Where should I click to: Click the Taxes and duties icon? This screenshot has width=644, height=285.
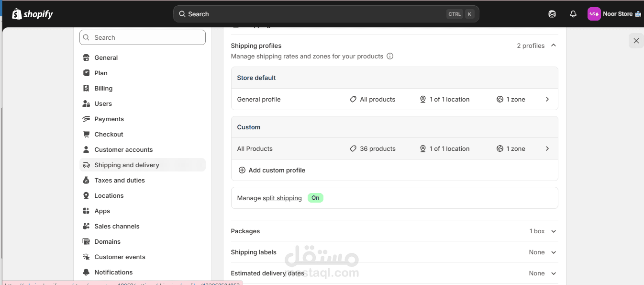[86, 180]
